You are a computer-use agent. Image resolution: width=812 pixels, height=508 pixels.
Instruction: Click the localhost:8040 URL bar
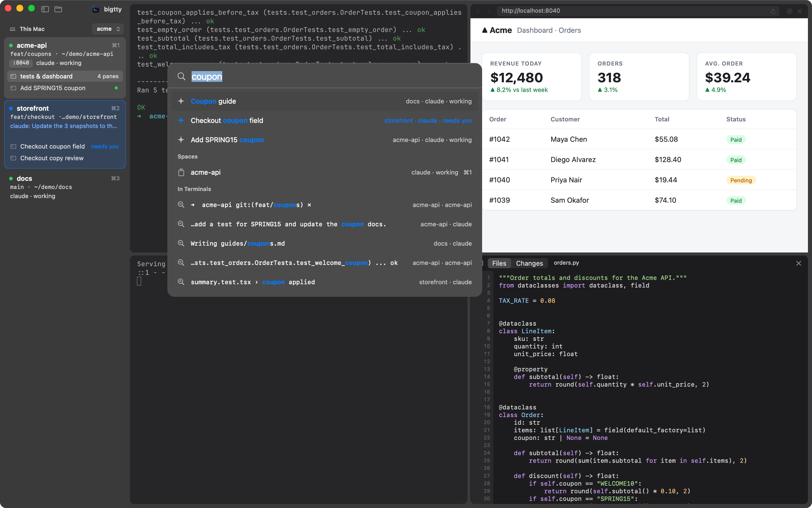click(x=637, y=11)
